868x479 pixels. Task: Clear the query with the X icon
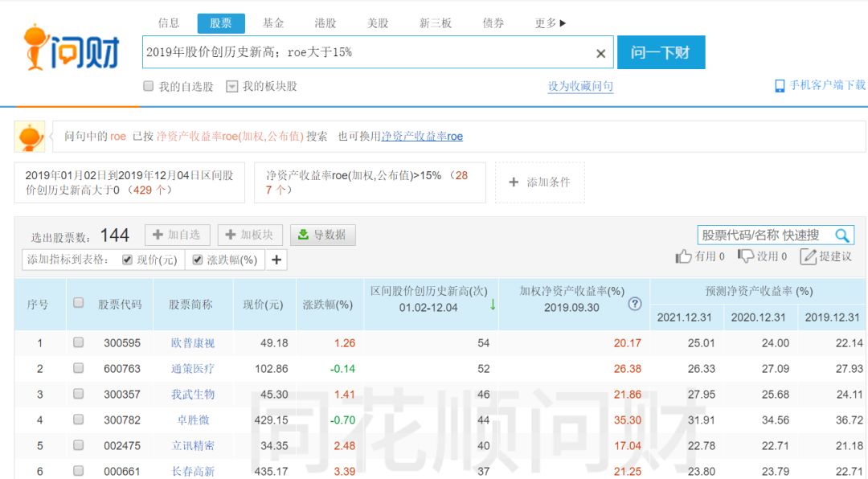point(600,53)
